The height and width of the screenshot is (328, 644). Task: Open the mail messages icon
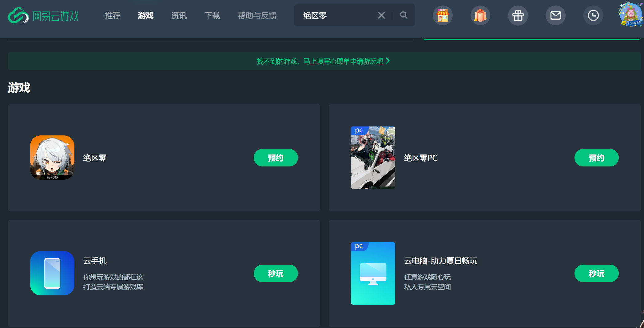pos(555,15)
